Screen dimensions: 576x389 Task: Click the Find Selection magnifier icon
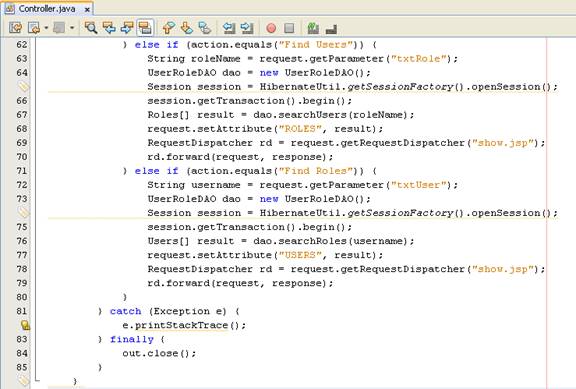point(90,28)
